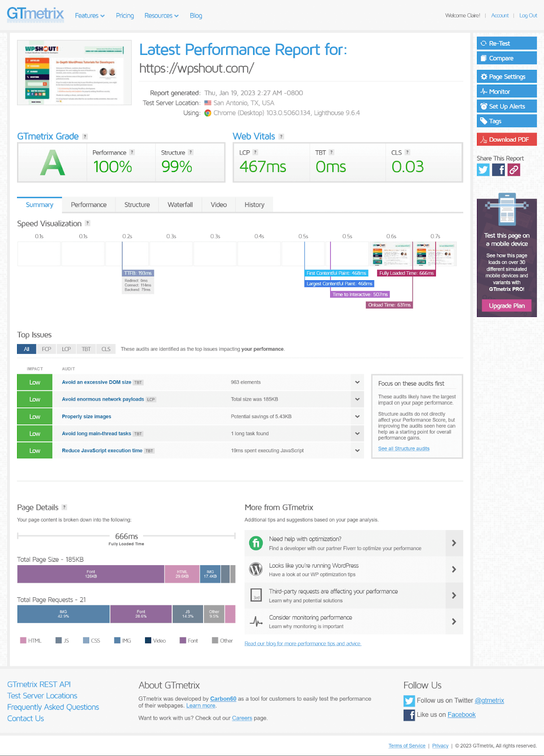Click the wpshout site screenshot thumbnail
544x756 pixels.
[x=74, y=72]
